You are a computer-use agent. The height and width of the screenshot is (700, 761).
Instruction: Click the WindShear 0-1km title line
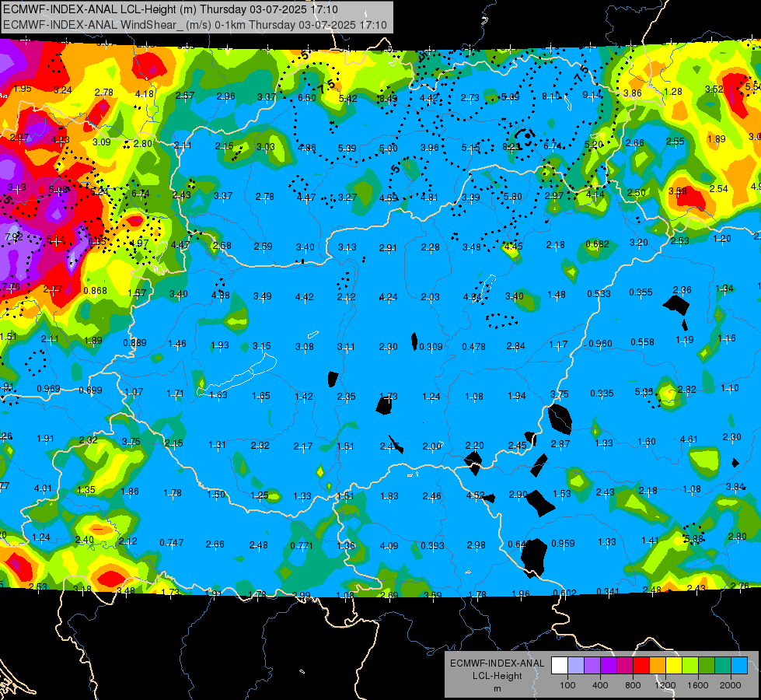pyautogui.click(x=195, y=25)
